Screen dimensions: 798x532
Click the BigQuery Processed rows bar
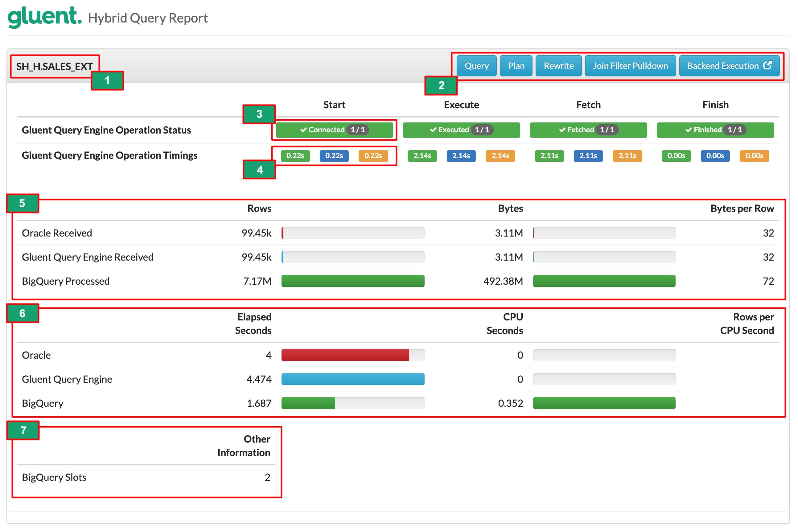tap(353, 281)
